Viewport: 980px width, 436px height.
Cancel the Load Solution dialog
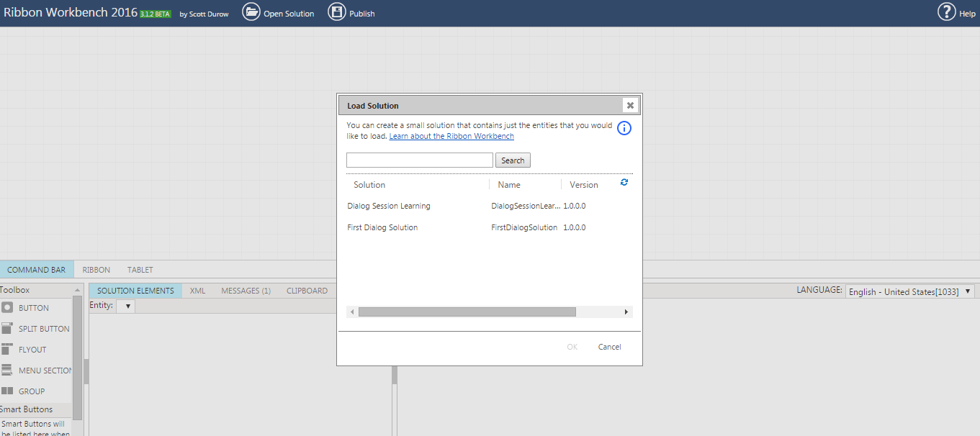coord(608,346)
